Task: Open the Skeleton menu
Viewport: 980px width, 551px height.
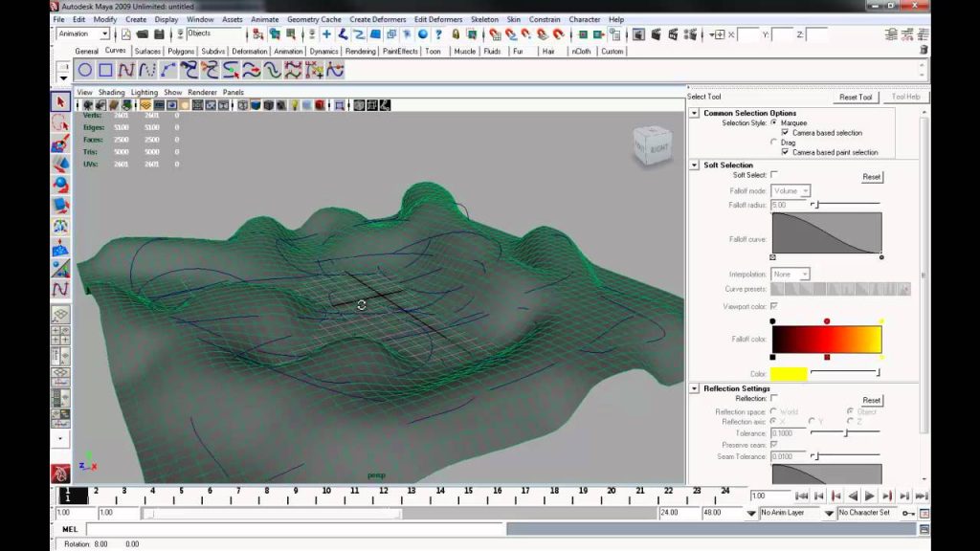Action: pos(484,19)
